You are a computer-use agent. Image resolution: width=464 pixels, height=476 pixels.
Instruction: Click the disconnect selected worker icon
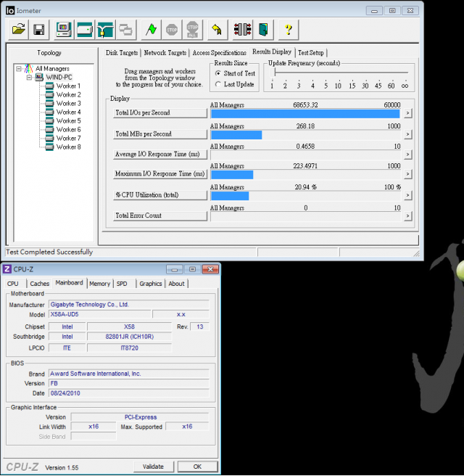[x=243, y=30]
